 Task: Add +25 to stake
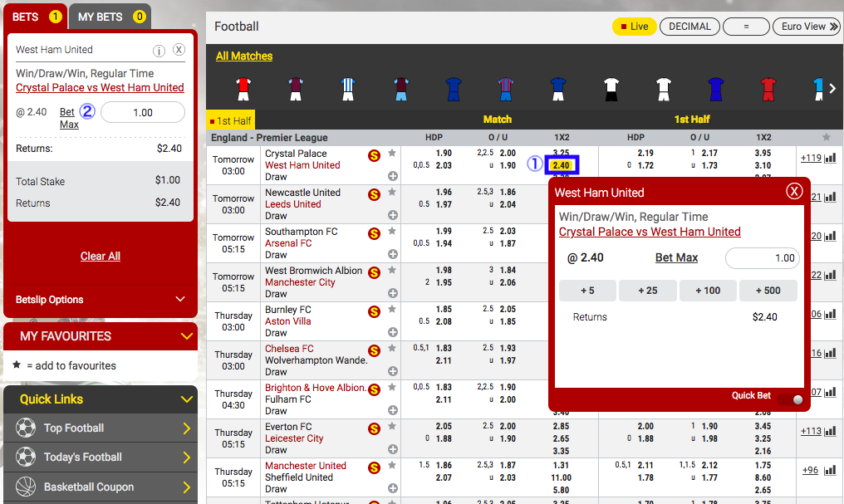point(647,291)
